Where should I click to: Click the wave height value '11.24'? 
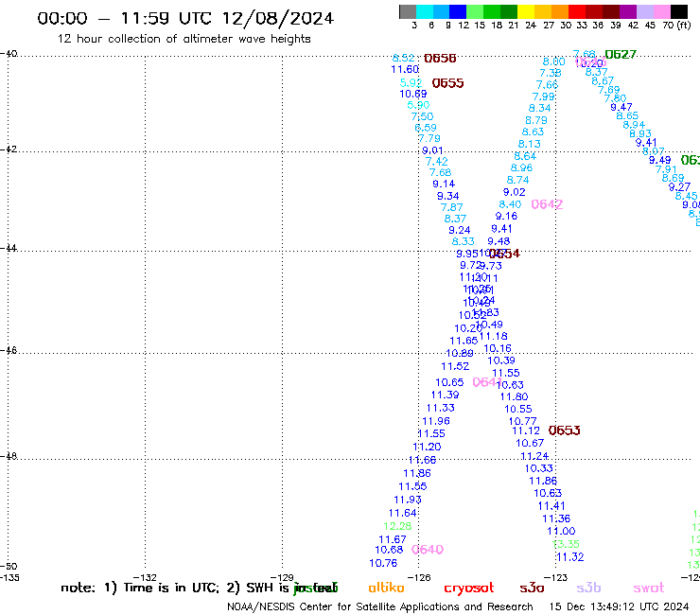534,456
